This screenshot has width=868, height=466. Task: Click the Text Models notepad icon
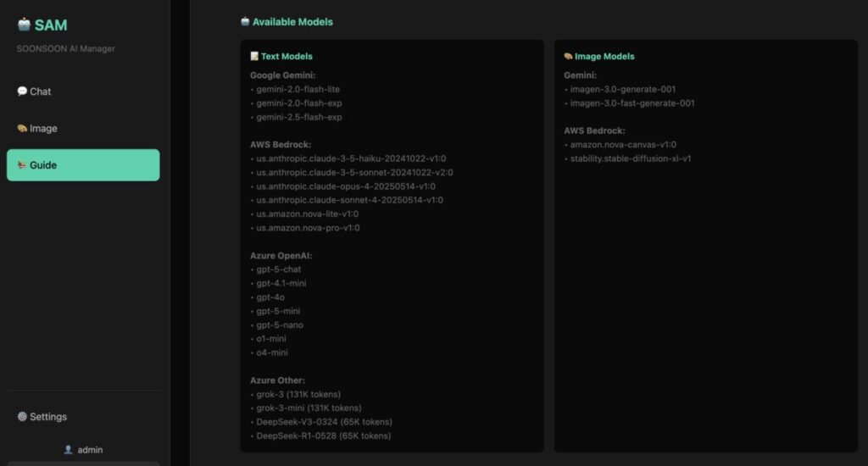point(254,56)
